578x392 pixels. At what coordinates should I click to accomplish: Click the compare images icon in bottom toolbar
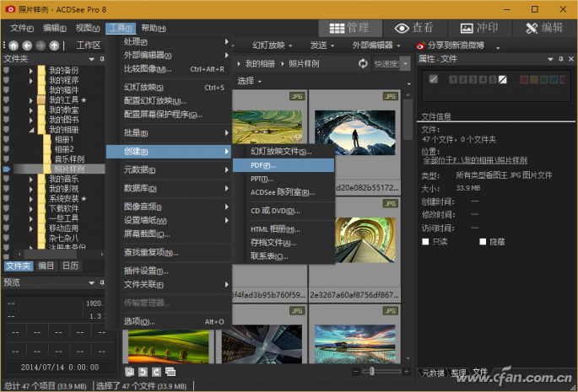[170, 372]
